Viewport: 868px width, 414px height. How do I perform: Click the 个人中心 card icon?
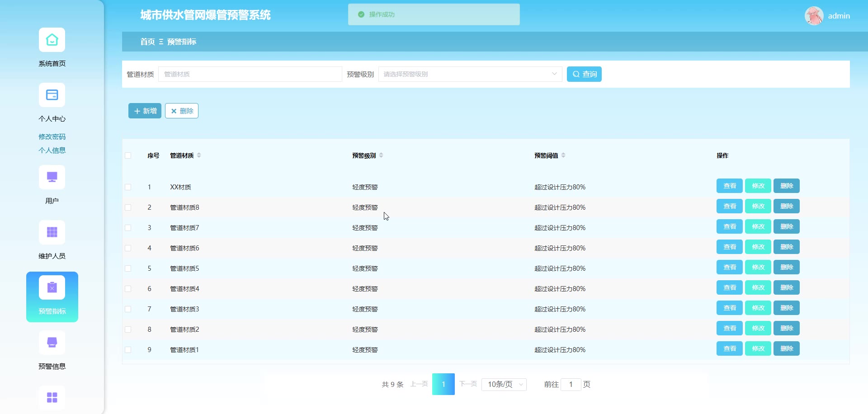click(52, 95)
